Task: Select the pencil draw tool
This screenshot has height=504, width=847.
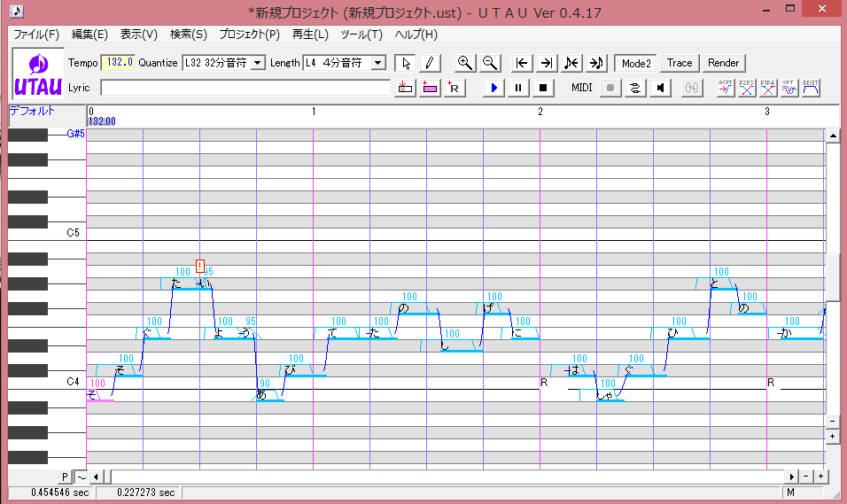Action: (430, 63)
